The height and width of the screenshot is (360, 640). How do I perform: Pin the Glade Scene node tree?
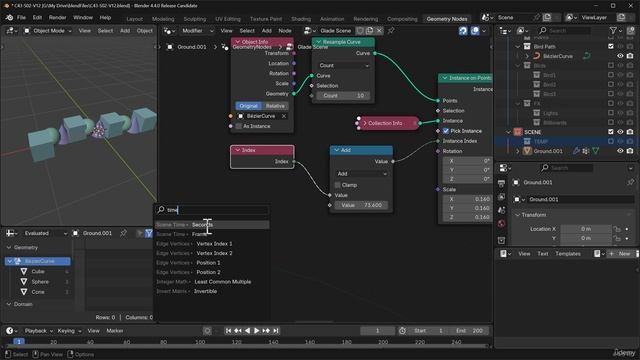point(391,31)
